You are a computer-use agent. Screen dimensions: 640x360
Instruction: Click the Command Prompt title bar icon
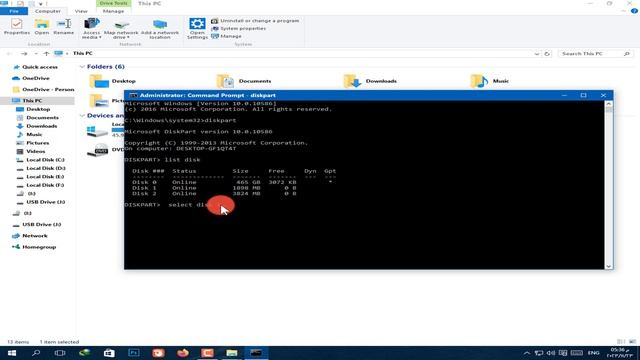point(133,95)
